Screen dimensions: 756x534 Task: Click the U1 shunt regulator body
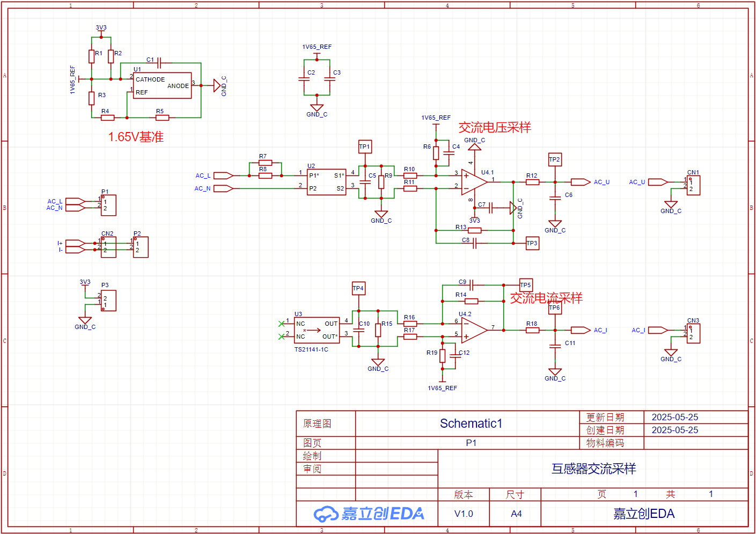click(x=163, y=86)
